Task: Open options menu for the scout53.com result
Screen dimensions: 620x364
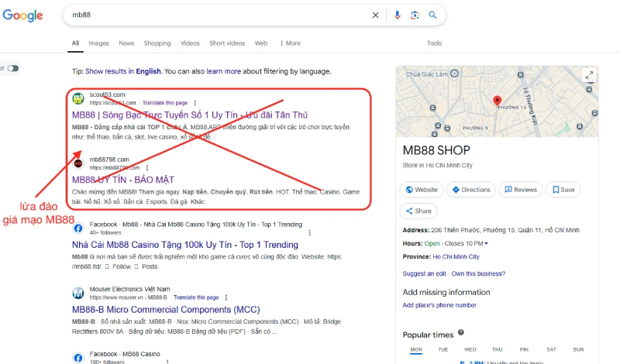Action: [195, 103]
